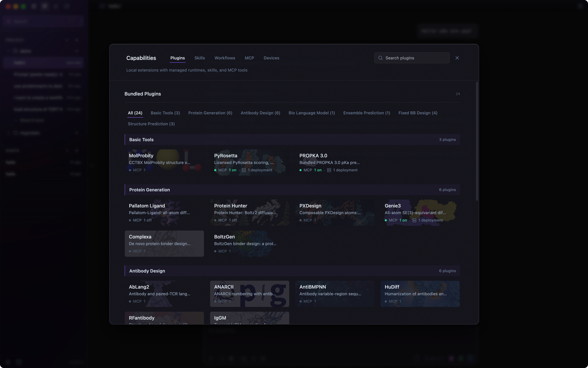The image size is (588, 368).
Task: Switch to the Workflows tab
Action: [225, 58]
